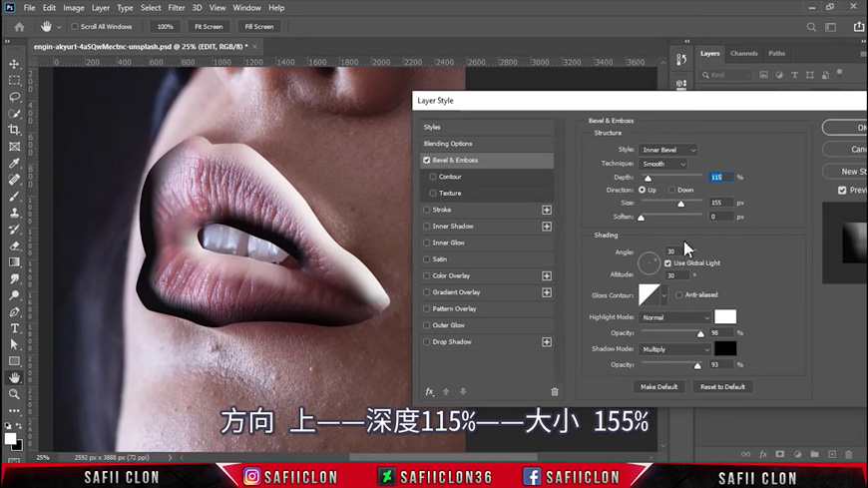Expand the Shadow Mode dropdown showing Multiply
868x488 pixels.
[675, 349]
